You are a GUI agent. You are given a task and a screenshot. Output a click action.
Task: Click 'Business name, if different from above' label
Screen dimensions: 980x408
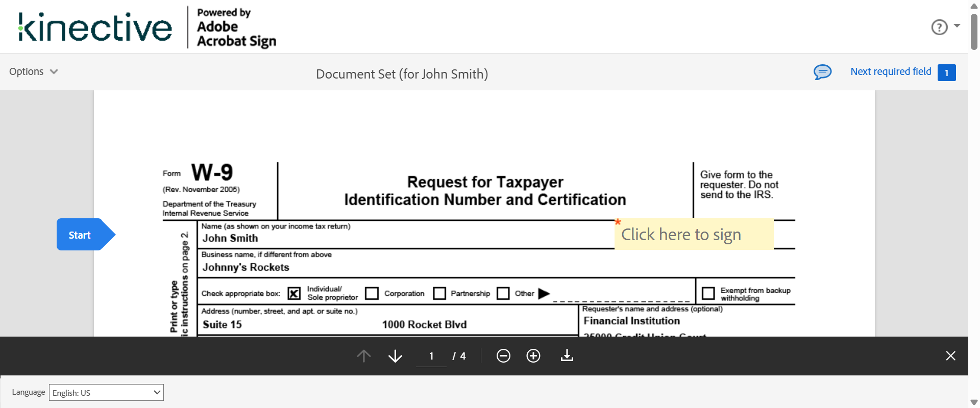point(266,254)
